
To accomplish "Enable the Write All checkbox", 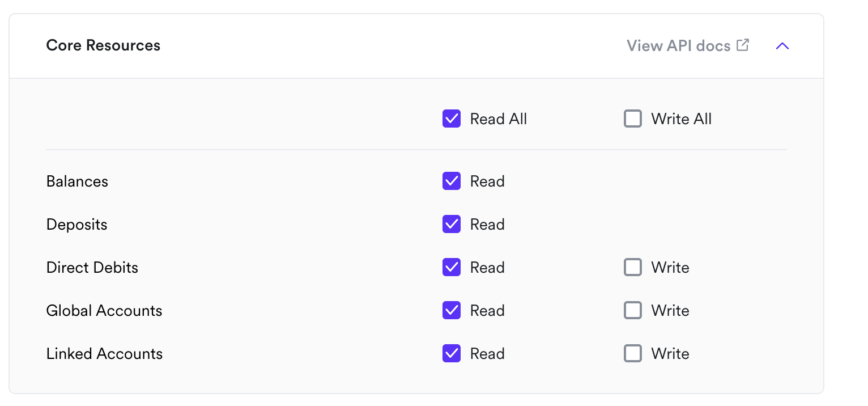I will click(x=633, y=119).
